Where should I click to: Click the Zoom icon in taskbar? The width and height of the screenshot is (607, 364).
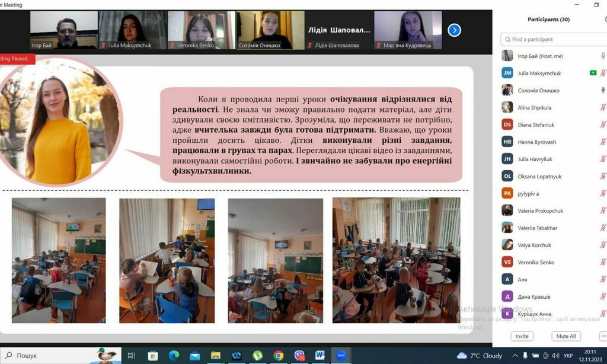(x=341, y=356)
